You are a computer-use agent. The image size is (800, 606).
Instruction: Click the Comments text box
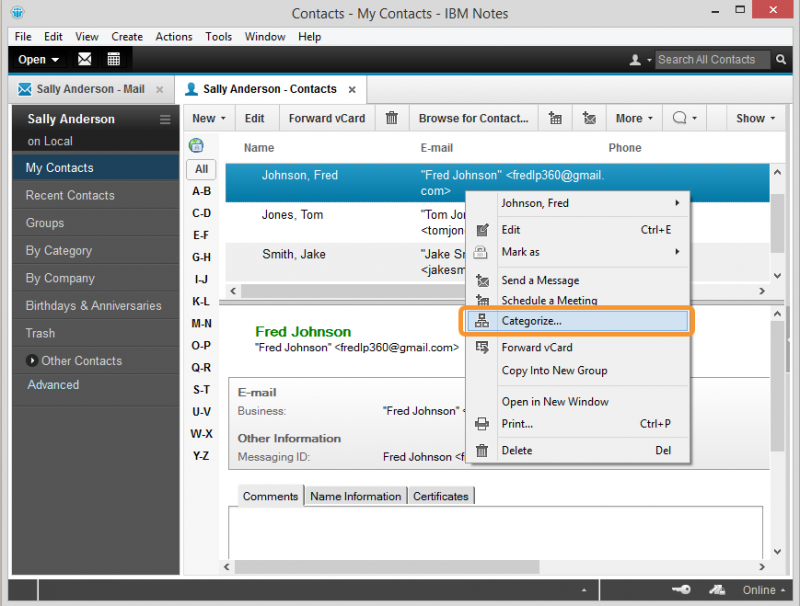point(495,533)
